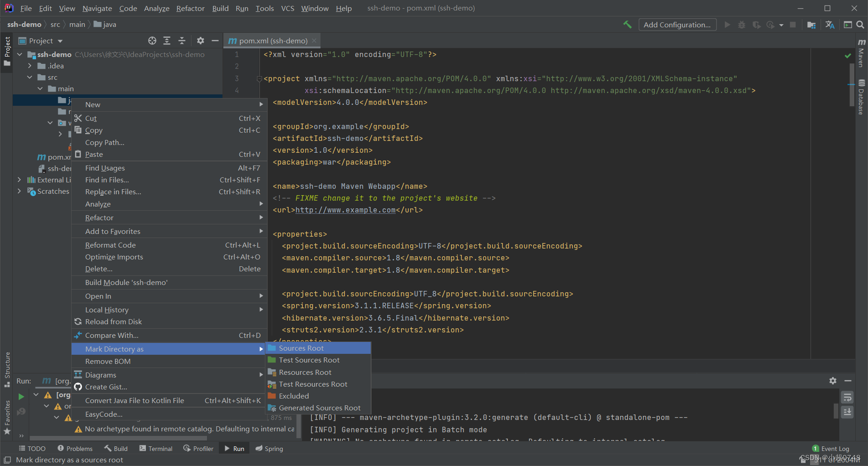The image size is (868, 466).
Task: Select Excluded in Mark Directory submenu
Action: click(318, 396)
